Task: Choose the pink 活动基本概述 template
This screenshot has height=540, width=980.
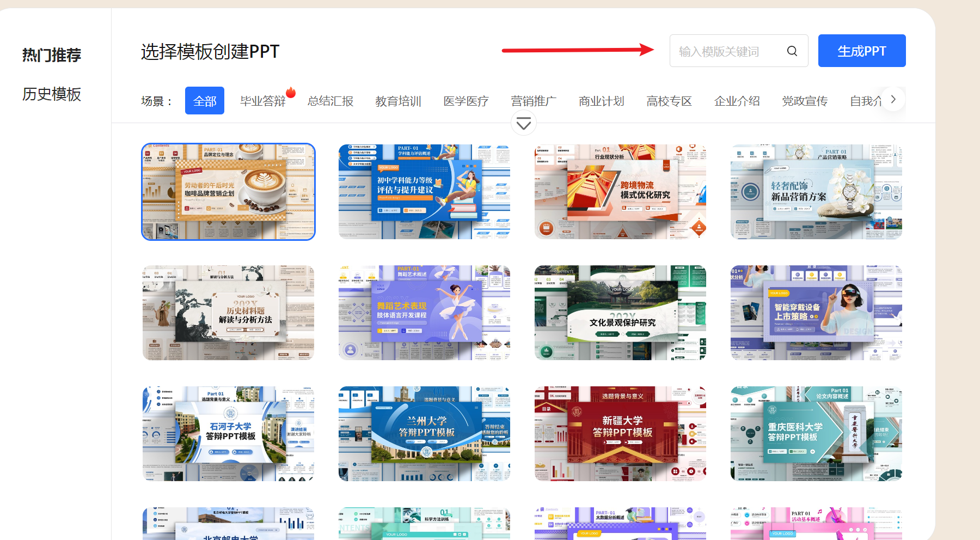Action: 817,524
